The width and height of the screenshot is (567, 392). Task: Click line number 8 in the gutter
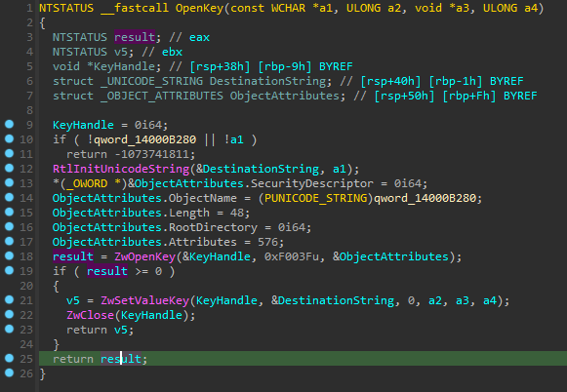coord(29,110)
